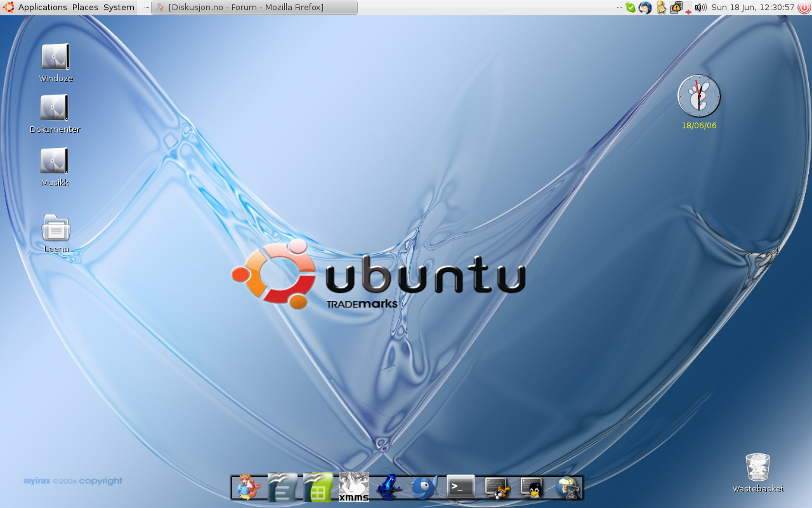The height and width of the screenshot is (508, 812).
Task: Click the yellow 18/06/06 date text
Action: point(699,126)
